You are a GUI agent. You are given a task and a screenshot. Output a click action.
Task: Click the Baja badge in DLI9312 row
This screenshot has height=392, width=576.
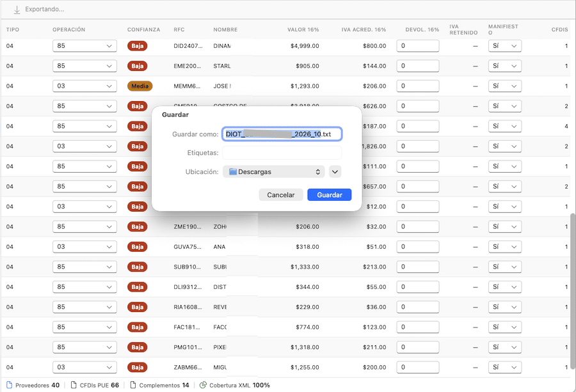pyautogui.click(x=138, y=287)
